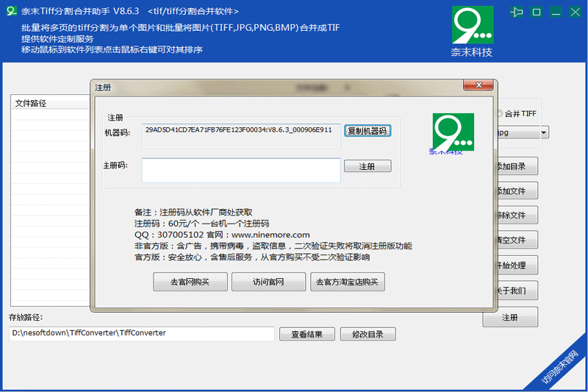This screenshot has width=588, height=392.
Task: Click 去官方淘宝店购买 button
Action: coord(347,282)
